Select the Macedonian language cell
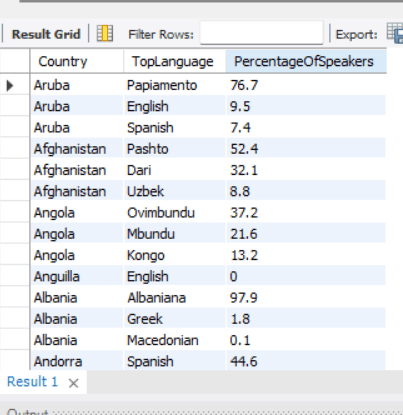 pyautogui.click(x=175, y=340)
